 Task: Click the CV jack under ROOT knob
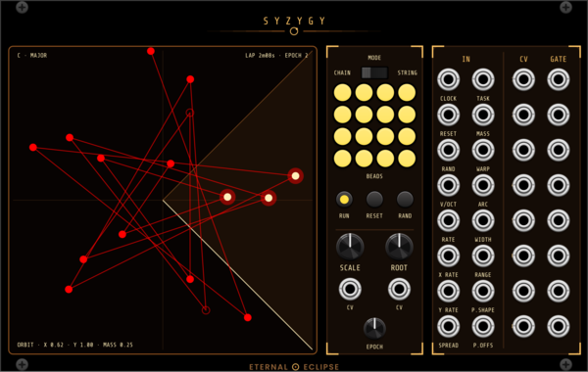click(x=399, y=289)
